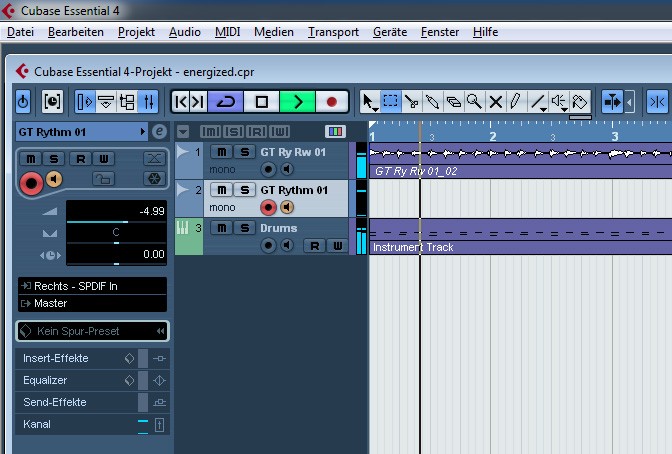
Task: Start recording with the transport Record button
Action: tap(331, 102)
